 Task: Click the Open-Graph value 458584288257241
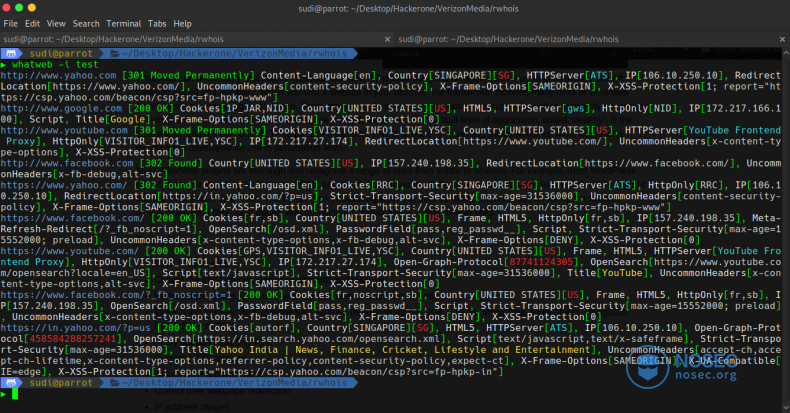(73, 339)
